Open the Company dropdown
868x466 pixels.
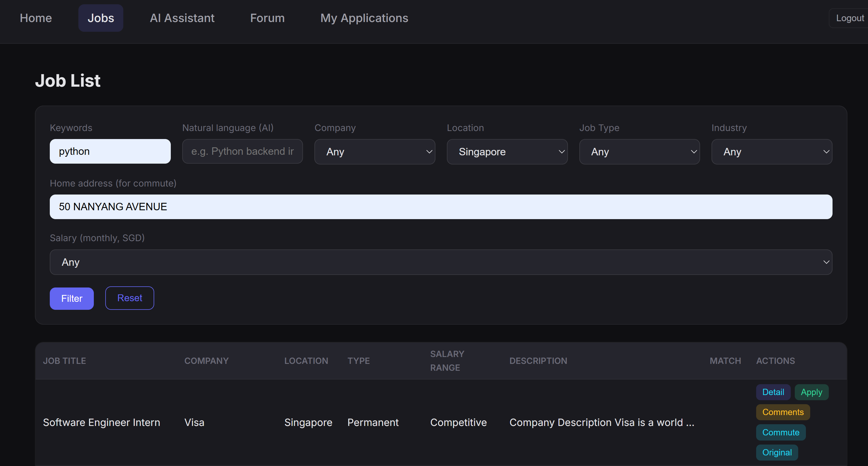click(x=374, y=152)
